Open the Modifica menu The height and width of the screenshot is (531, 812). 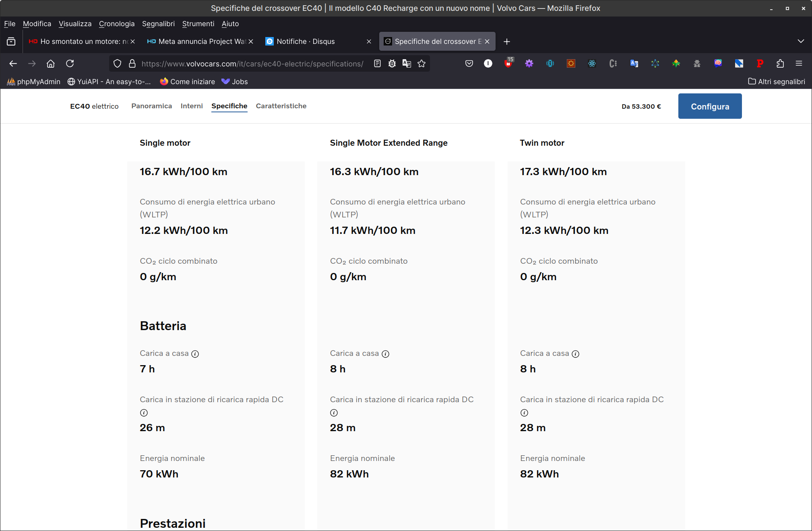click(37, 24)
